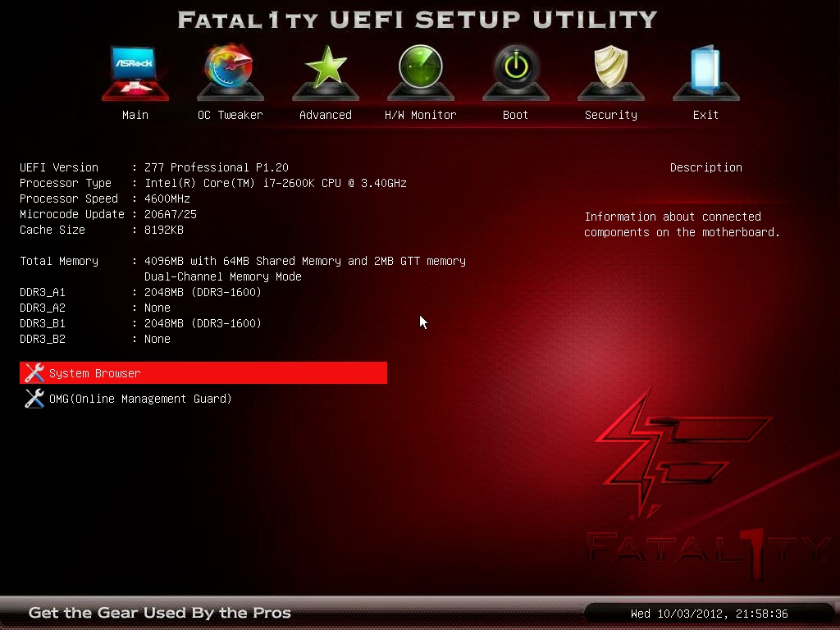Open the OC Tweaker flaming gauge icon
The width and height of the screenshot is (840, 630).
[231, 73]
